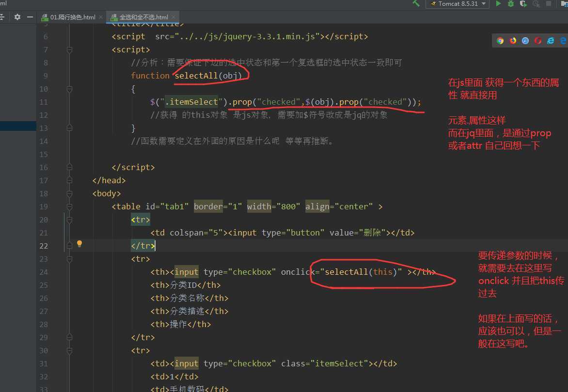The height and width of the screenshot is (392, 568).
Task: Click jquery-3.3.1.min.js src path text
Action: [x=247, y=37]
